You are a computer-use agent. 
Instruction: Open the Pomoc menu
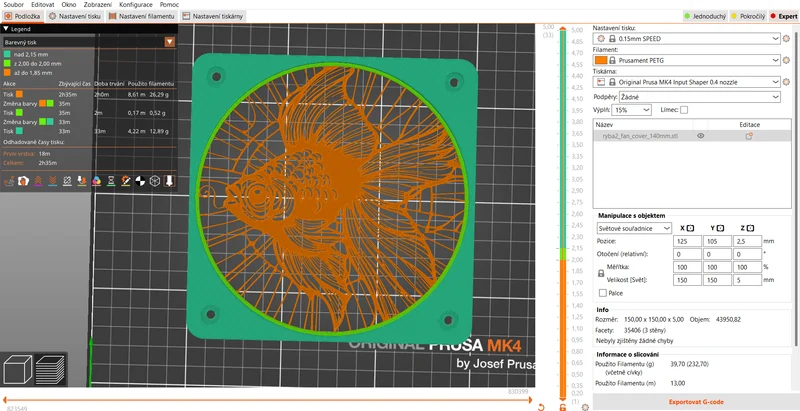click(169, 5)
